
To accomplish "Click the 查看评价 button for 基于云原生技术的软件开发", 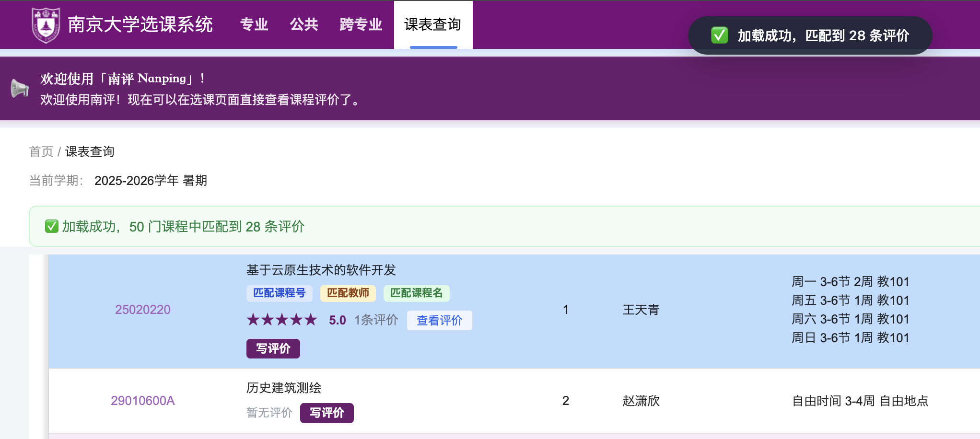I will [439, 320].
